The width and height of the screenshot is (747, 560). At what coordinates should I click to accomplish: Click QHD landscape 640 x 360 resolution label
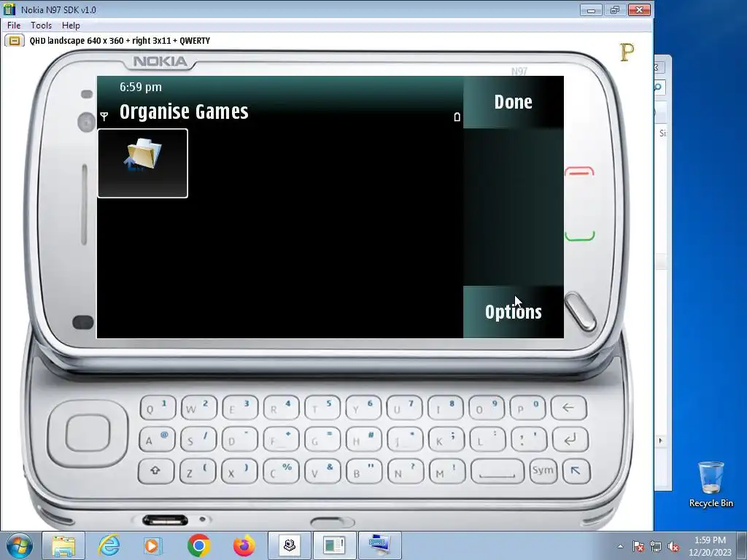[x=120, y=41]
